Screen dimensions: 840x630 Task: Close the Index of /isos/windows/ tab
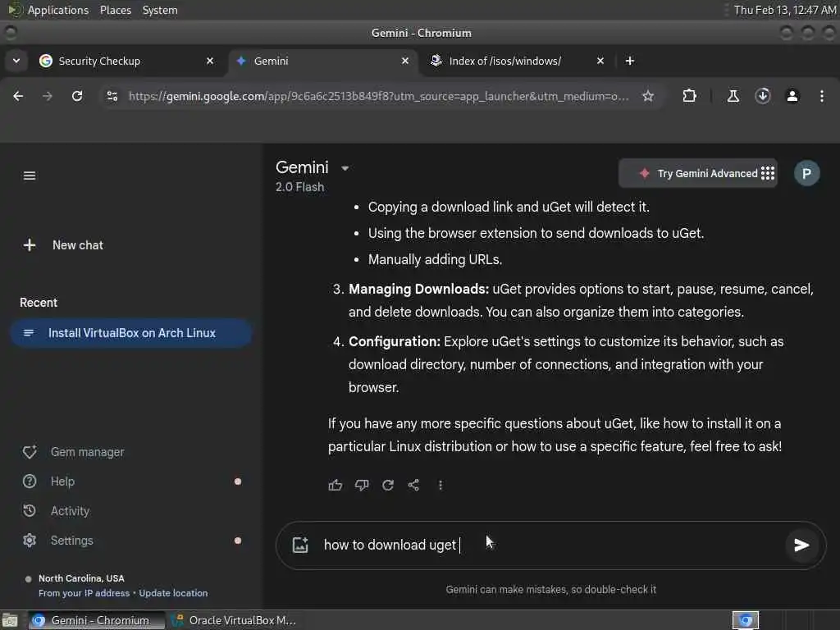coord(600,61)
